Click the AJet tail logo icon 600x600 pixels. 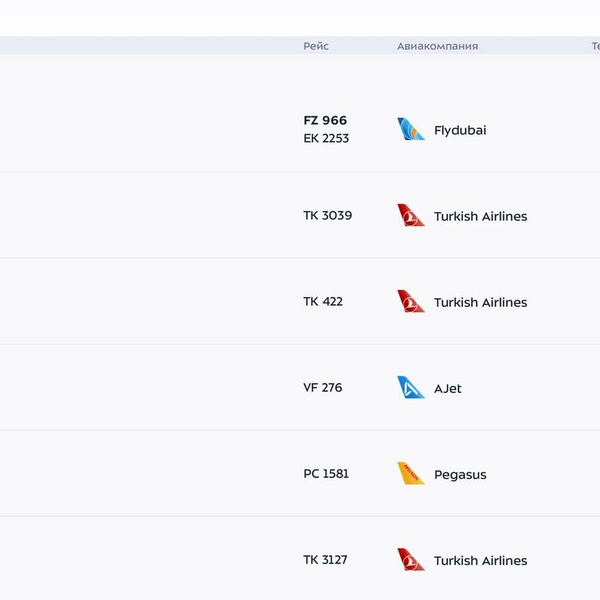tap(411, 387)
